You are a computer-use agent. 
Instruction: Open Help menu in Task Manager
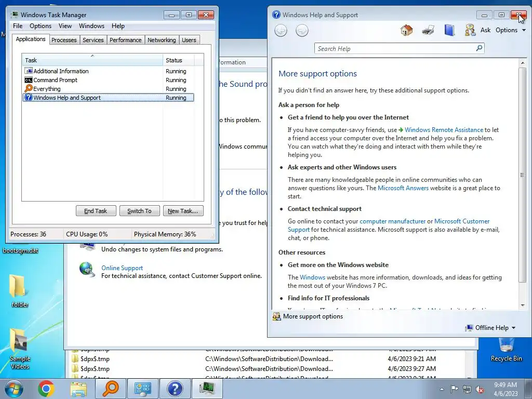click(118, 26)
